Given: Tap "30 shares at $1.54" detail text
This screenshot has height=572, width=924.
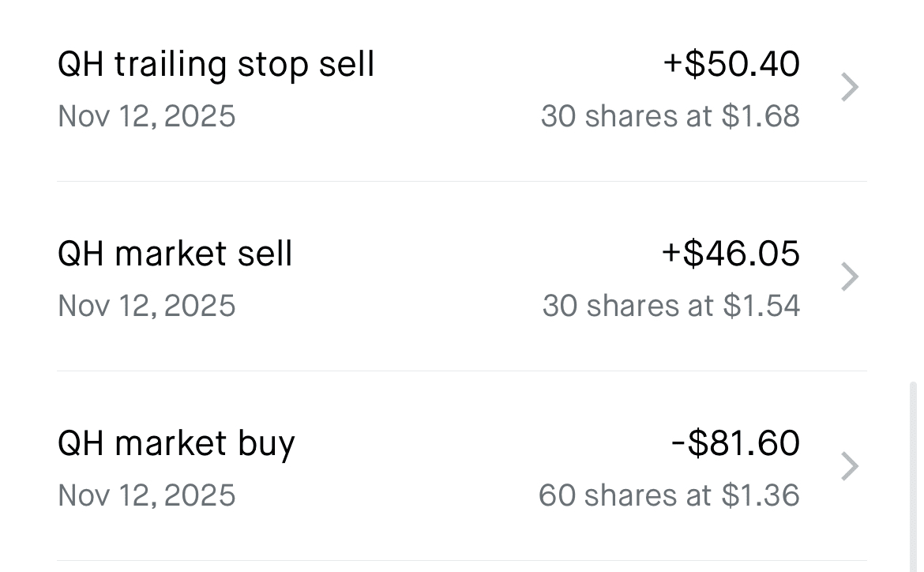Looking at the screenshot, I should (671, 306).
